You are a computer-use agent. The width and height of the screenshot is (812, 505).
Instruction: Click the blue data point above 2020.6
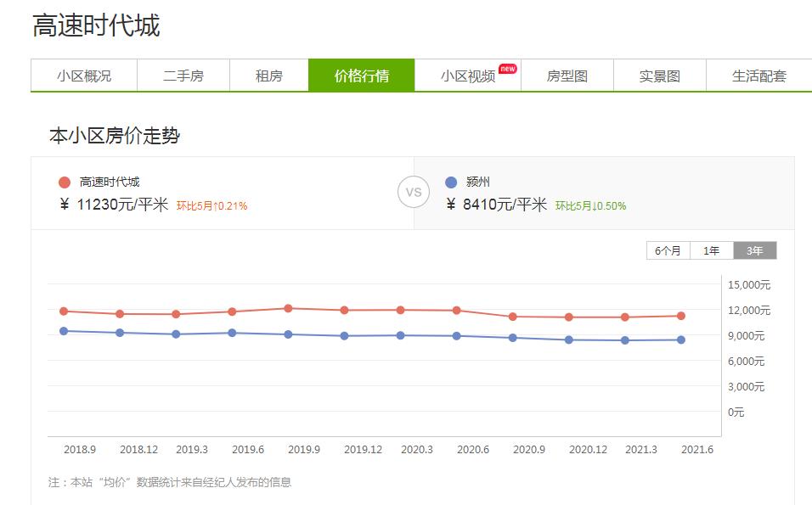click(x=456, y=336)
